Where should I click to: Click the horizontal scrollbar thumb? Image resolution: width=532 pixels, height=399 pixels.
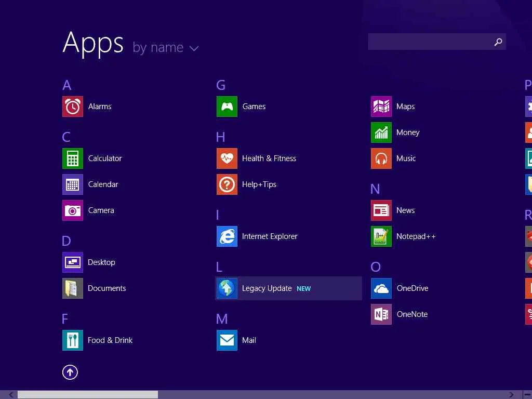tap(88, 395)
